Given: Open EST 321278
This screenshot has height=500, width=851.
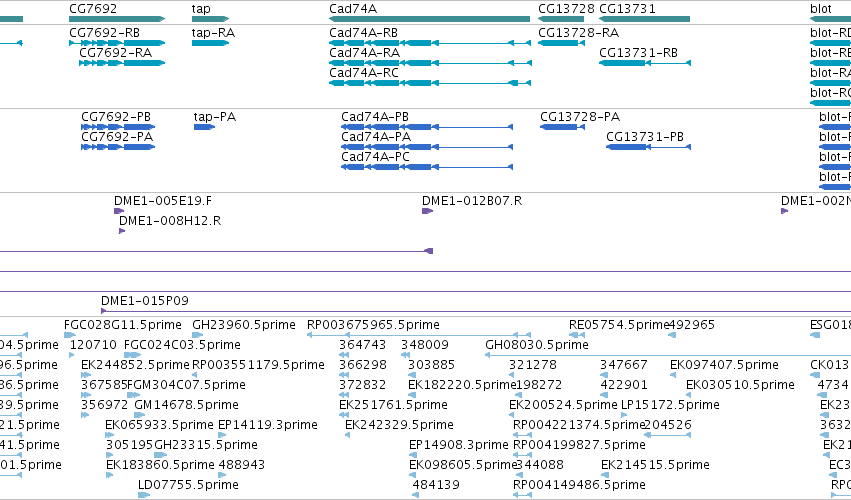Looking at the screenshot, I should [x=532, y=365].
